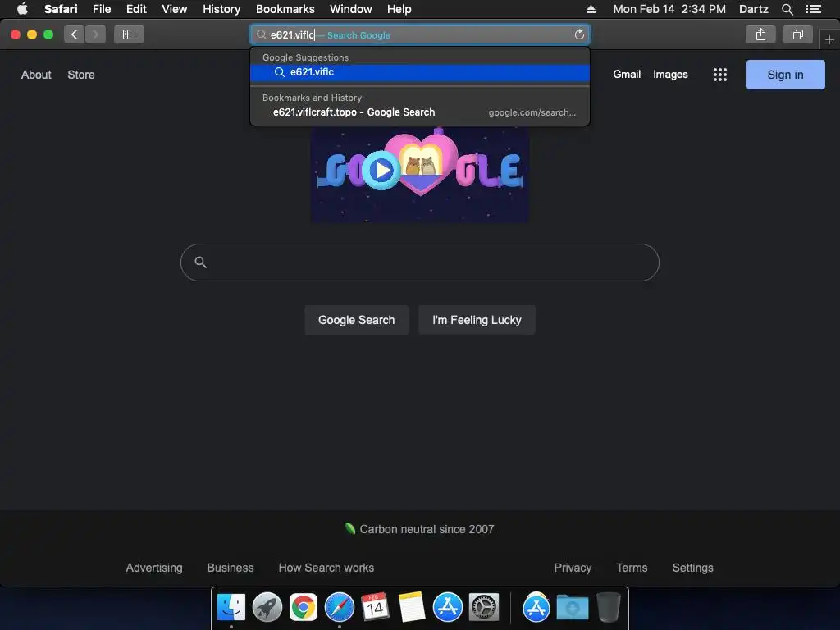Click the Sign in button
This screenshot has width=840, height=630.
785,75
